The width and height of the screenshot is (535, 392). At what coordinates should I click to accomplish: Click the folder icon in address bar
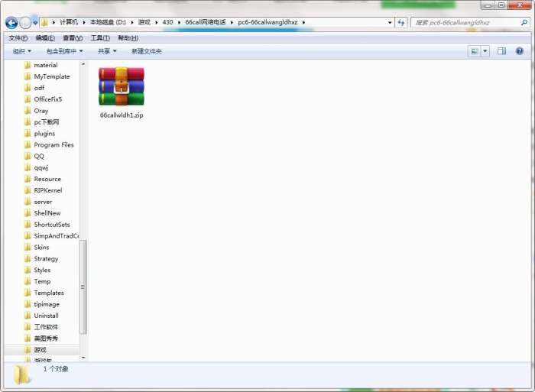(x=44, y=22)
